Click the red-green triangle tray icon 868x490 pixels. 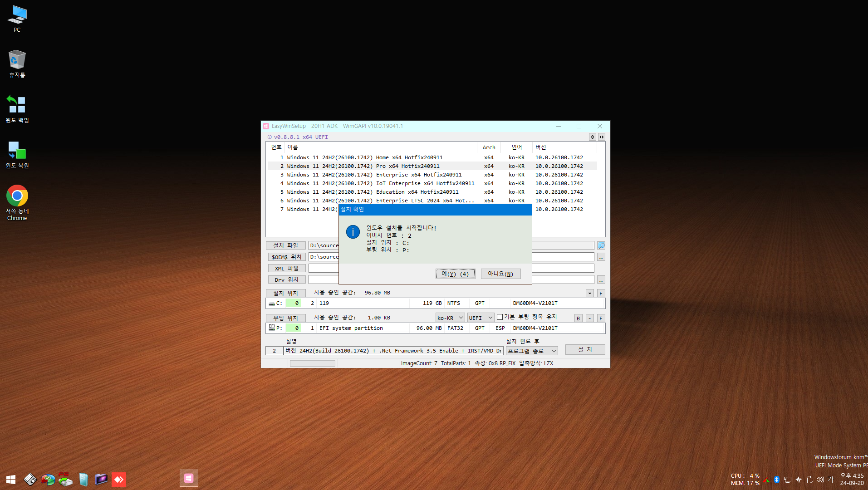(x=766, y=480)
